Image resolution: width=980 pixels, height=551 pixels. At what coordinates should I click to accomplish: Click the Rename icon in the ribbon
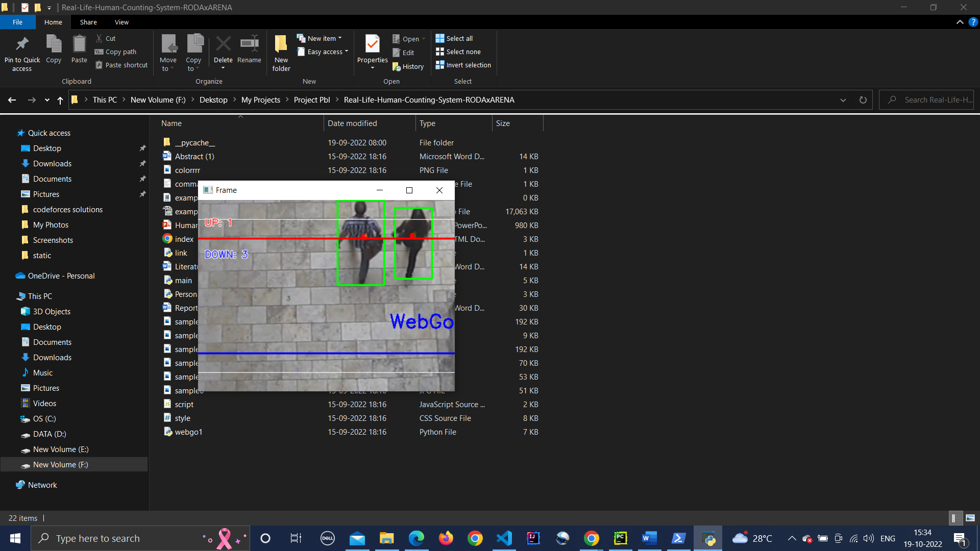point(249,44)
